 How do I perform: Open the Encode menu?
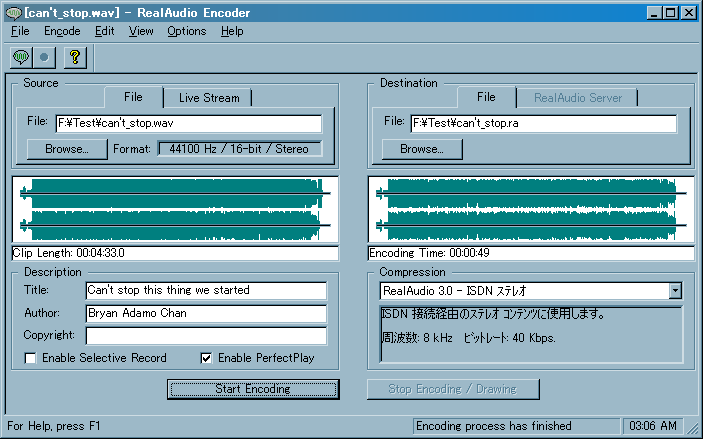pyautogui.click(x=62, y=31)
